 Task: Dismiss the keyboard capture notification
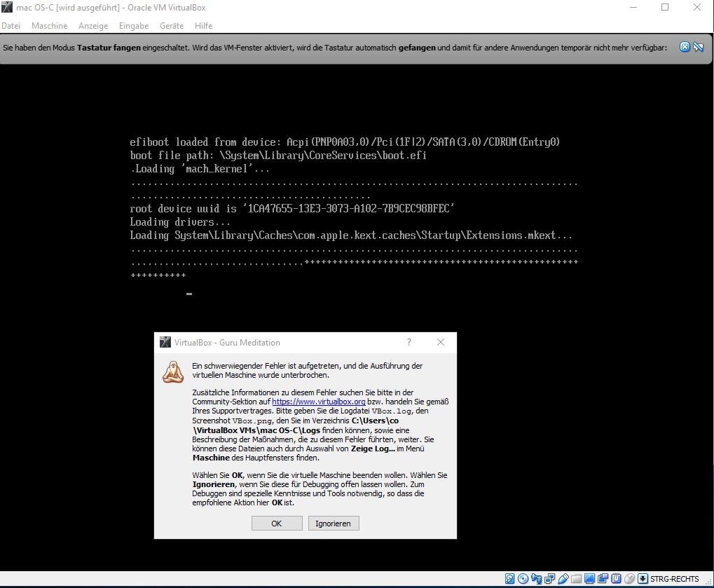click(685, 47)
